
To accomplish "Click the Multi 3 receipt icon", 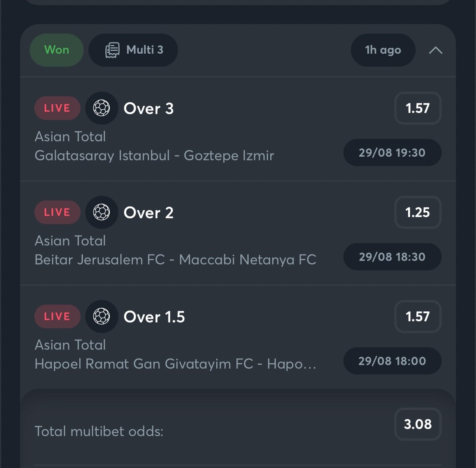I will click(x=112, y=50).
